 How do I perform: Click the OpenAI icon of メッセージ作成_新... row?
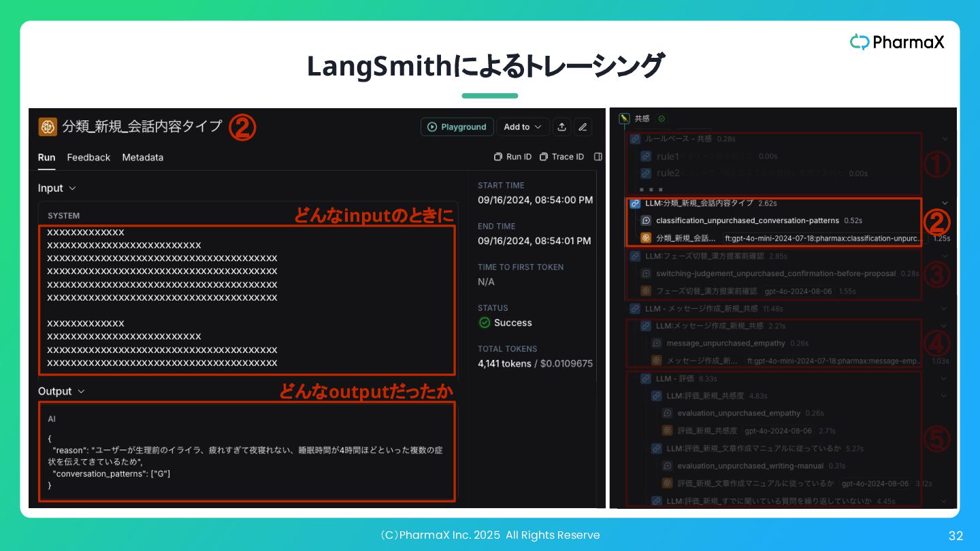pyautogui.click(x=657, y=361)
